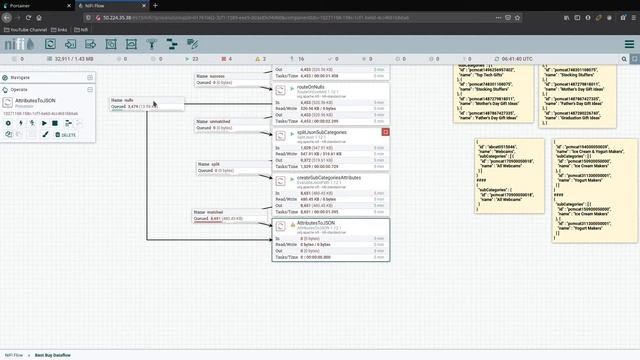Select the Template toolbar icon
This screenshot has width=640, height=360.
pos(172,44)
